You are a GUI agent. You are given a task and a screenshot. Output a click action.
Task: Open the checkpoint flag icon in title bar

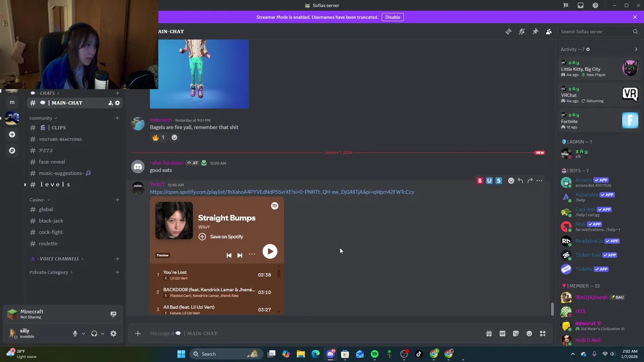point(566,6)
